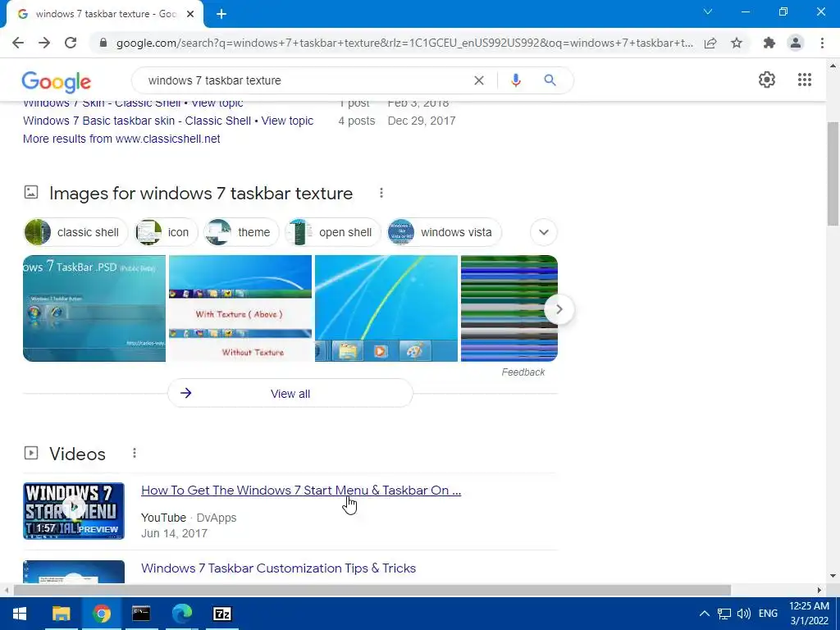Open the striped colored bars image
Viewport: 840px width, 630px height.
pyautogui.click(x=509, y=308)
